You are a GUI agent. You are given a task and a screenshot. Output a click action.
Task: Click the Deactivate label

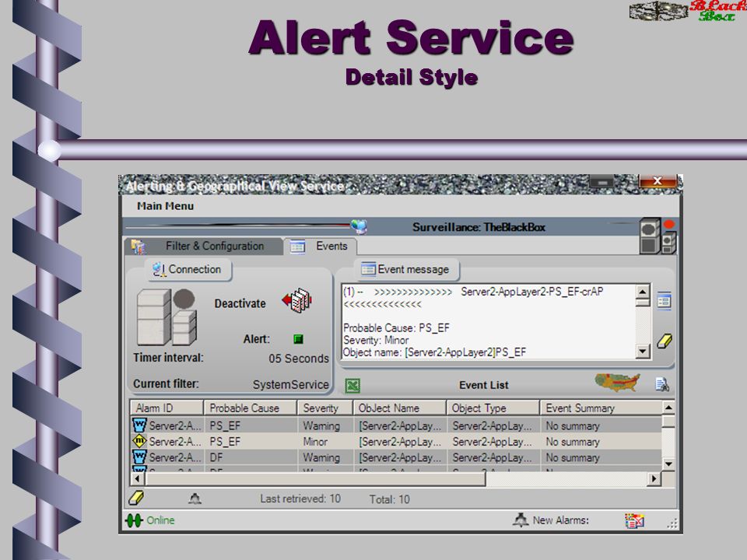pyautogui.click(x=240, y=303)
